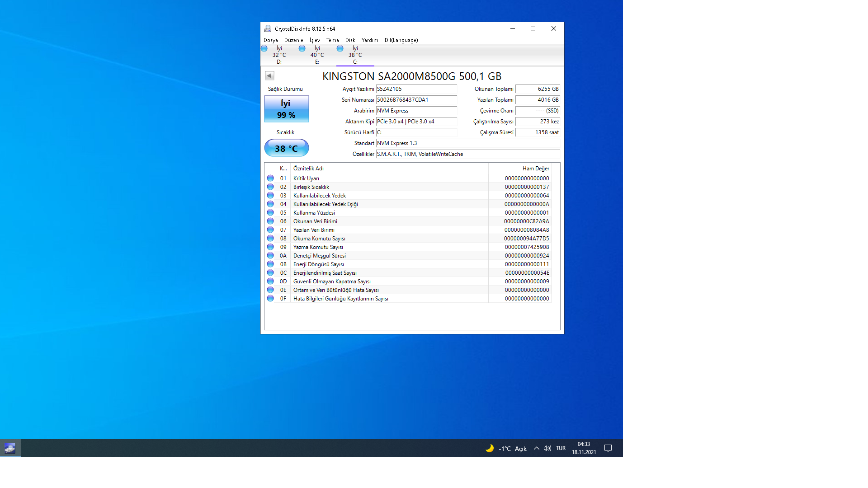Image resolution: width=868 pixels, height=488 pixels.
Task: Click the status orb for Kritik Uyarı
Action: point(270,178)
